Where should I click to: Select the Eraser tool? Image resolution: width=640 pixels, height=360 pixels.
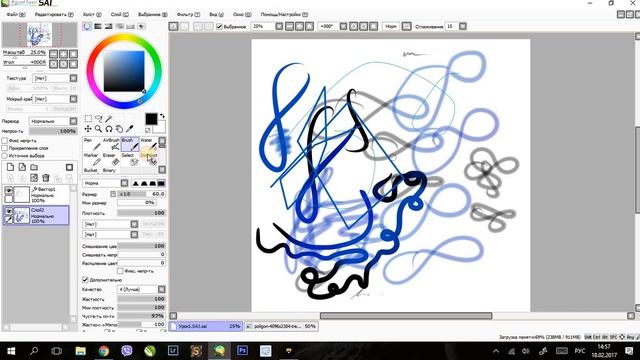(111, 160)
